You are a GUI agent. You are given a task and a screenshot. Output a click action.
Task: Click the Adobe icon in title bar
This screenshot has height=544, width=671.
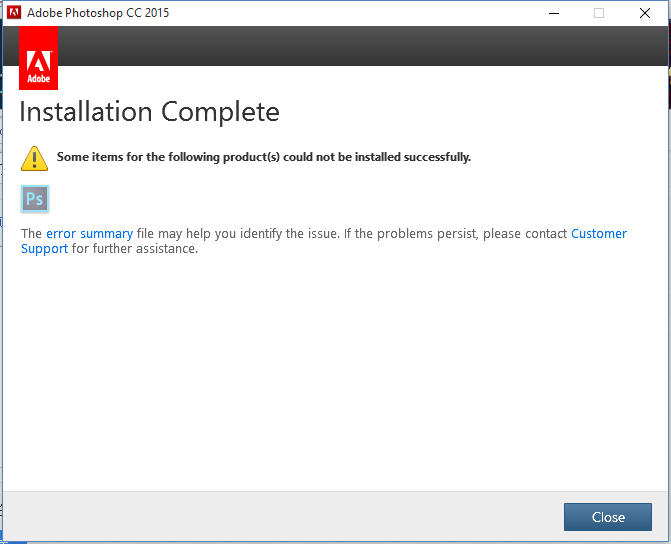coord(14,12)
